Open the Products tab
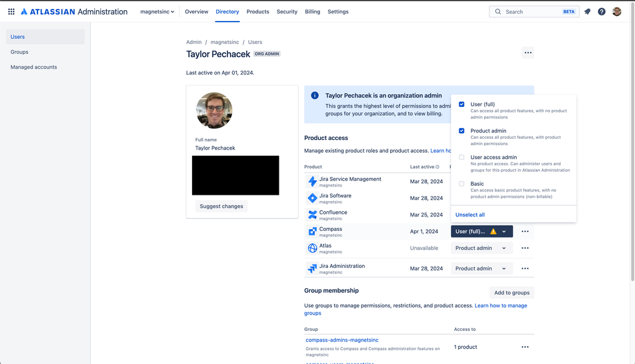 coord(258,11)
